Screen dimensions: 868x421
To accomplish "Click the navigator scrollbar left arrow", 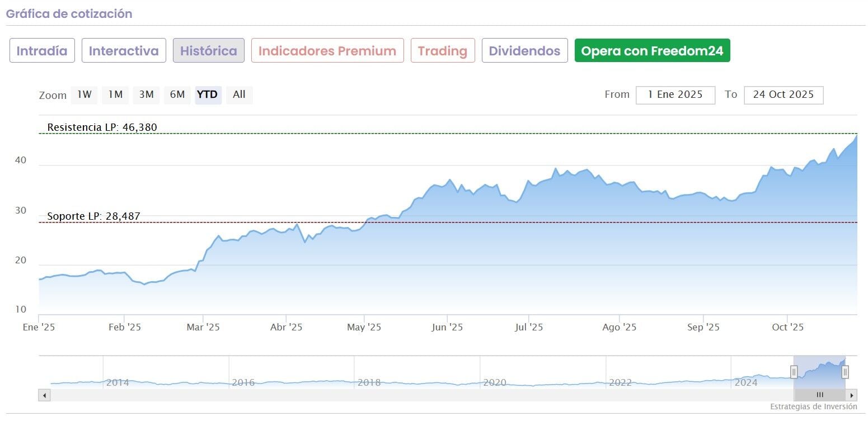I will tap(45, 395).
